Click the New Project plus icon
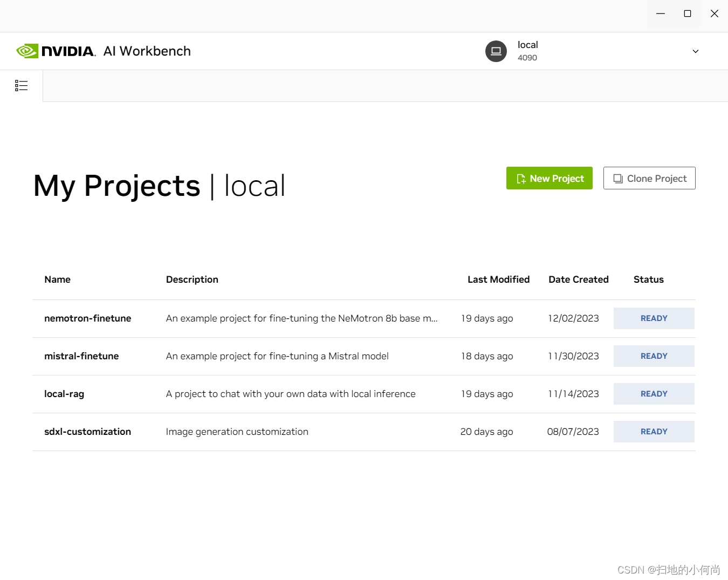The width and height of the screenshot is (728, 580). (x=521, y=178)
